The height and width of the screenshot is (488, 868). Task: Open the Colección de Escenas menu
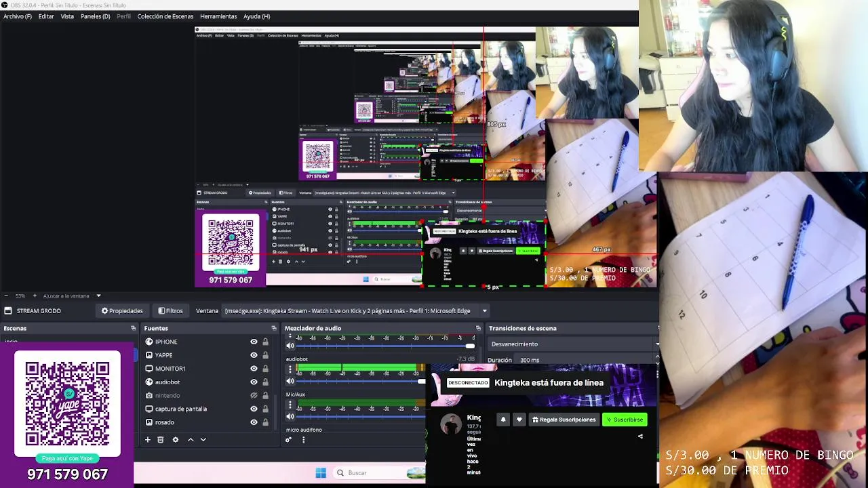coord(165,16)
